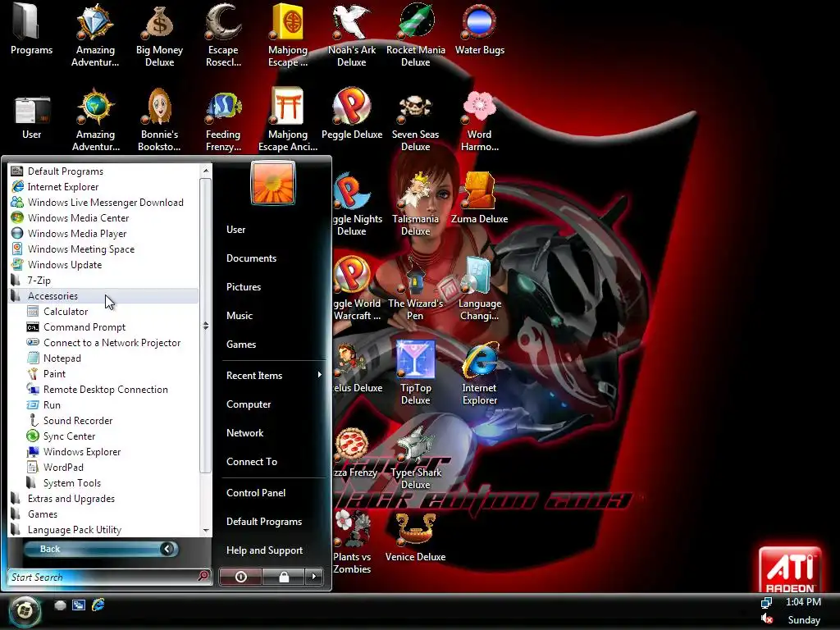The height and width of the screenshot is (630, 840).
Task: Click programs list scrollbar up arrow
Action: 206,171
